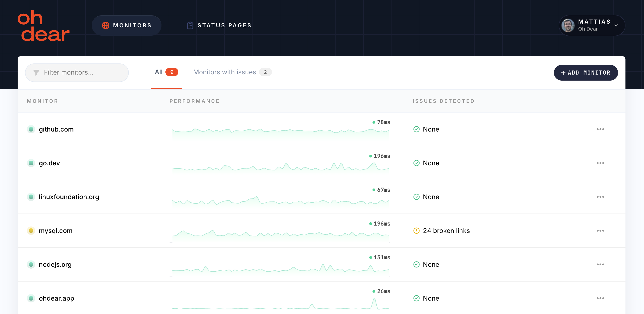
Task: Click the 26ms response time value
Action: [383, 291]
